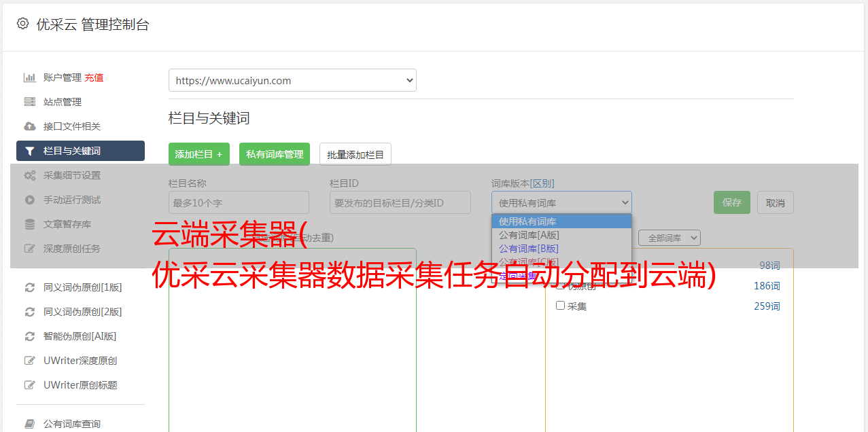868x432 pixels.
Task: Focus the 栏目ID input field
Action: tap(400, 202)
